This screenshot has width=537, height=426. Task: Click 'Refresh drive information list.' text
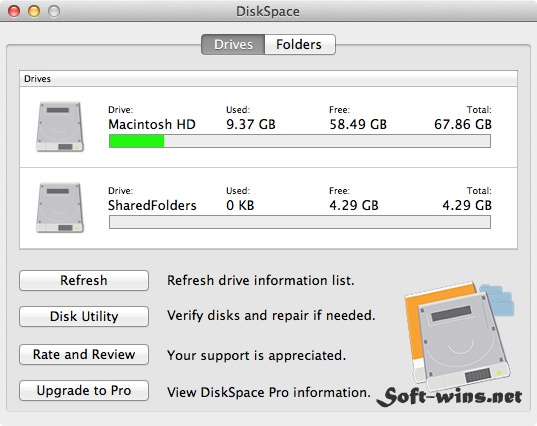(x=261, y=280)
